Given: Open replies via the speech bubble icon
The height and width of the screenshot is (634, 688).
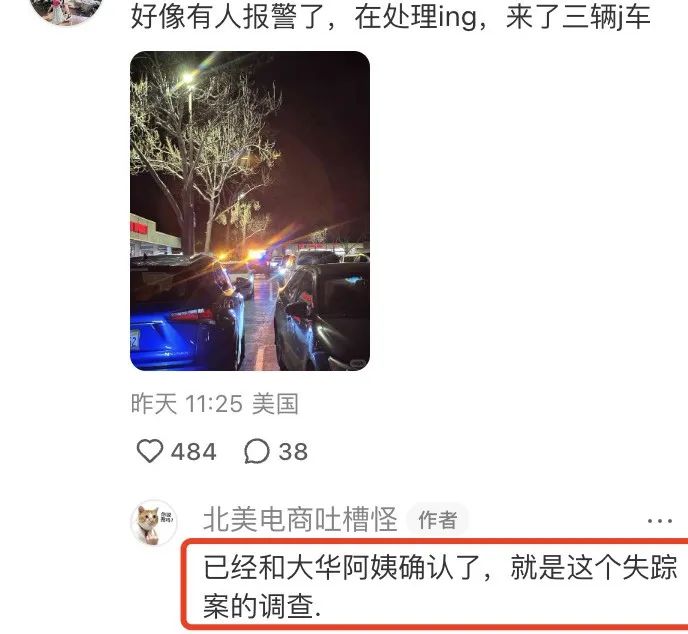Looking at the screenshot, I should (257, 451).
